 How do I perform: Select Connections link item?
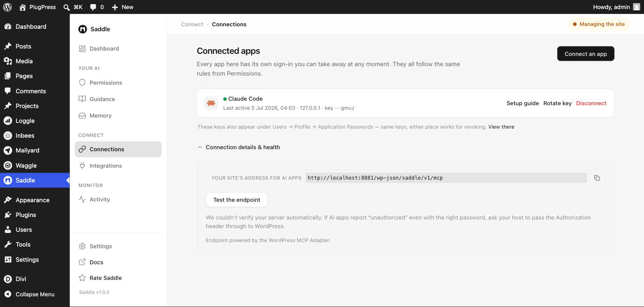point(118,149)
